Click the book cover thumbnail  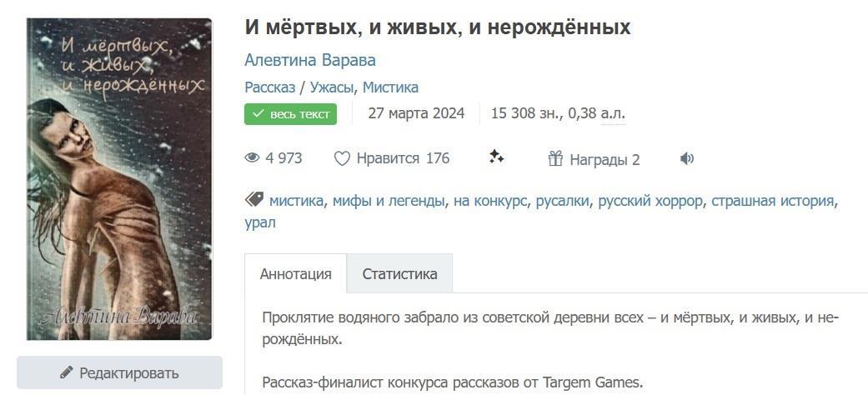click(118, 179)
